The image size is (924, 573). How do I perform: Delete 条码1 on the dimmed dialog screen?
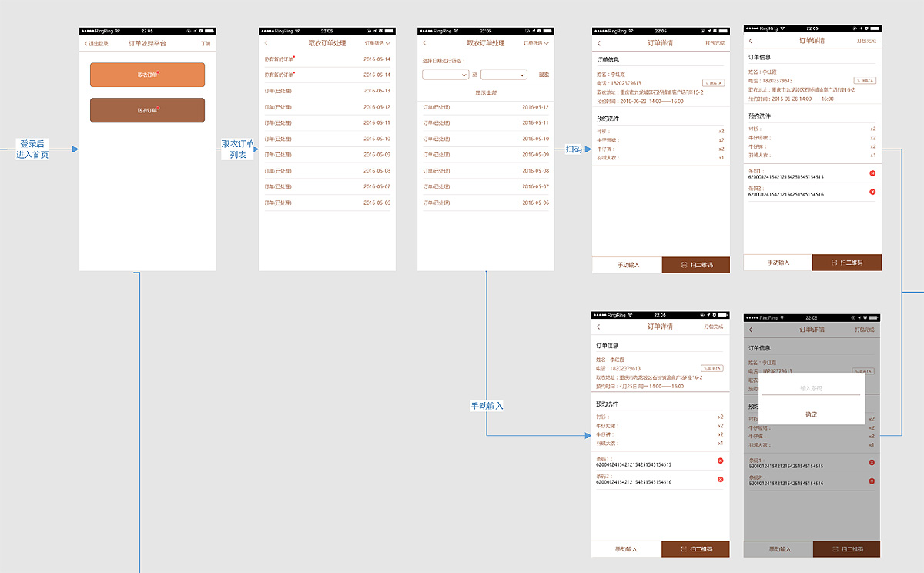click(872, 463)
